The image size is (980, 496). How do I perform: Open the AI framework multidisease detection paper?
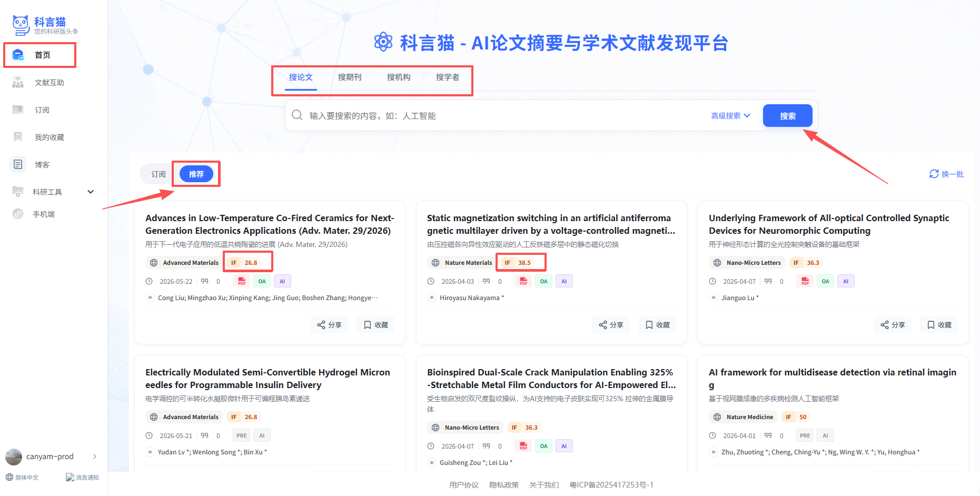tap(833, 379)
